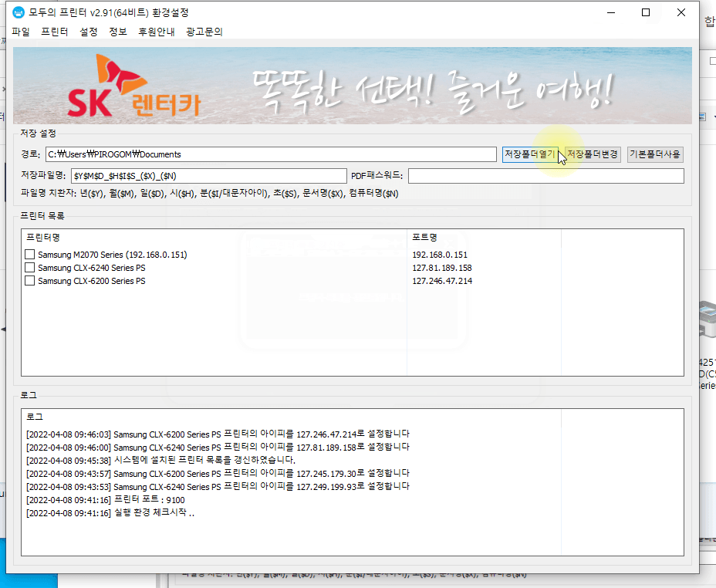Select log entry at 09:46:00
The height and width of the screenshot is (588, 716).
[x=218, y=448]
